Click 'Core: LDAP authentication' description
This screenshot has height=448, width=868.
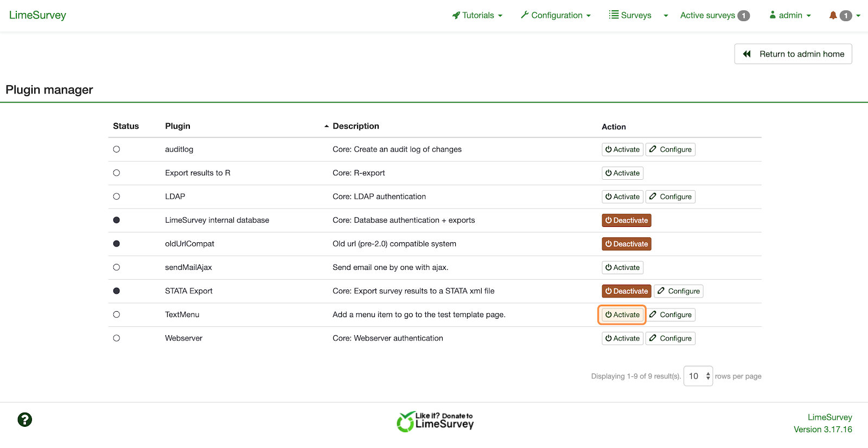(379, 197)
